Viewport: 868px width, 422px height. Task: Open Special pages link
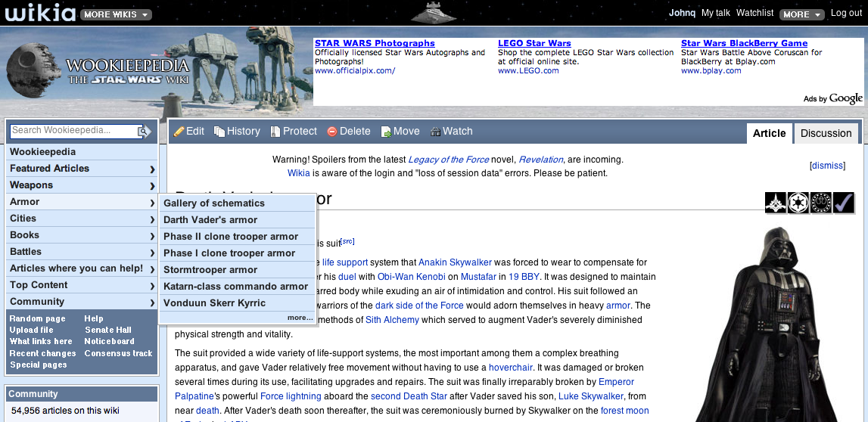point(38,365)
